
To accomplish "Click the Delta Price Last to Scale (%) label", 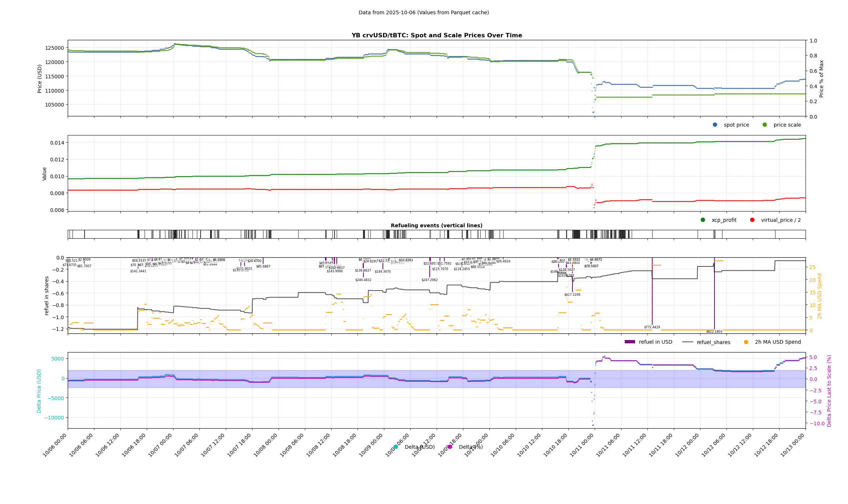I will tap(829, 391).
